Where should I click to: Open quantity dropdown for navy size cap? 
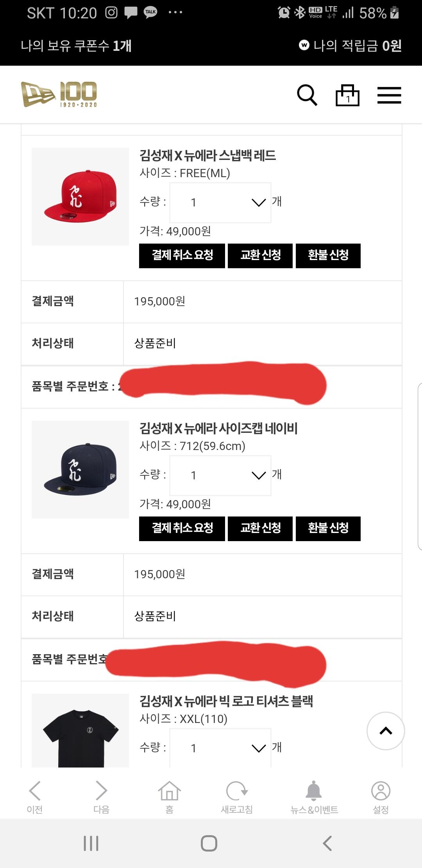coord(220,475)
